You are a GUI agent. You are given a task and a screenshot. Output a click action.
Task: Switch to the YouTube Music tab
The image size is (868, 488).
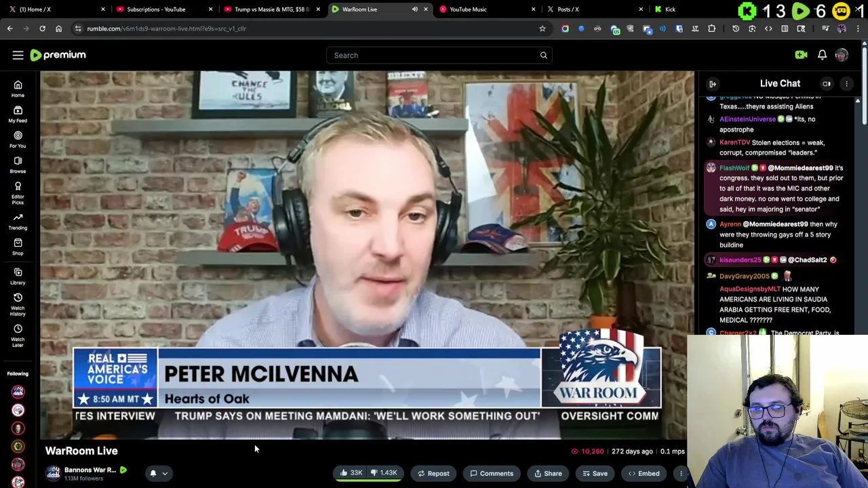[487, 9]
